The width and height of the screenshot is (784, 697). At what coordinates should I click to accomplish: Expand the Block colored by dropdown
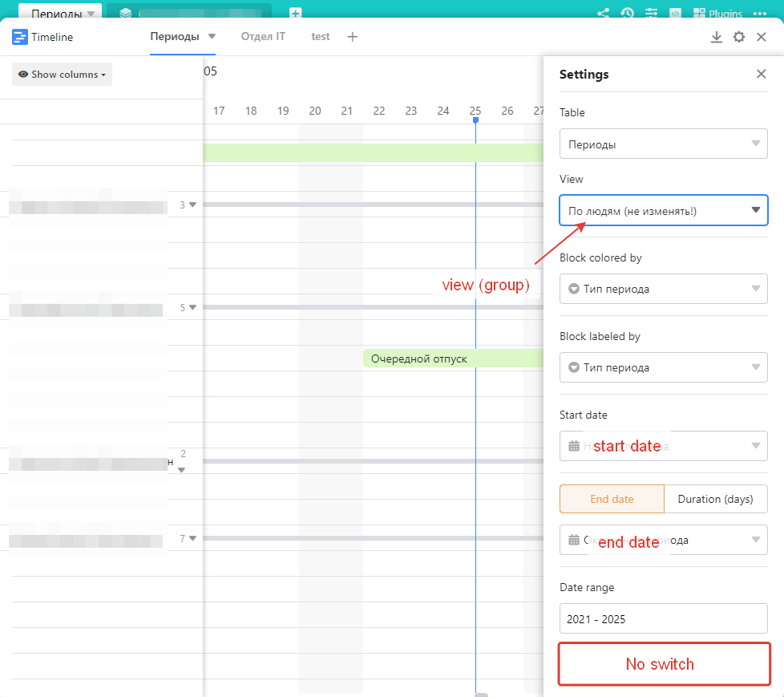(663, 289)
